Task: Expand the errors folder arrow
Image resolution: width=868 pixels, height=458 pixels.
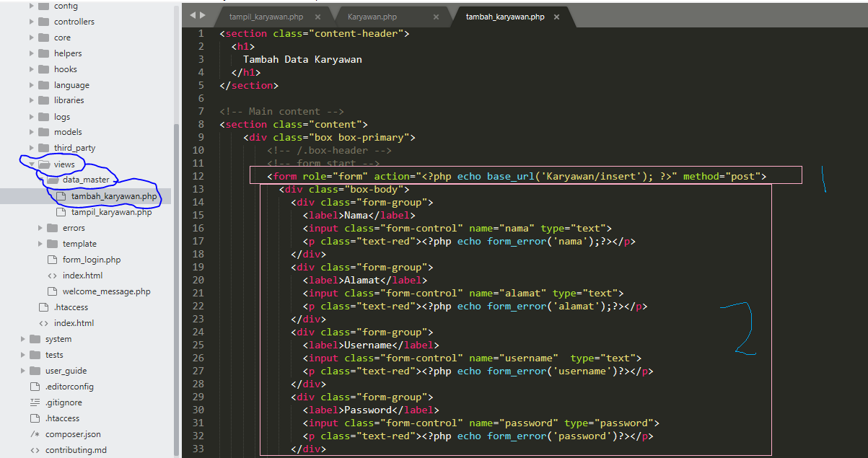Action: click(x=40, y=228)
